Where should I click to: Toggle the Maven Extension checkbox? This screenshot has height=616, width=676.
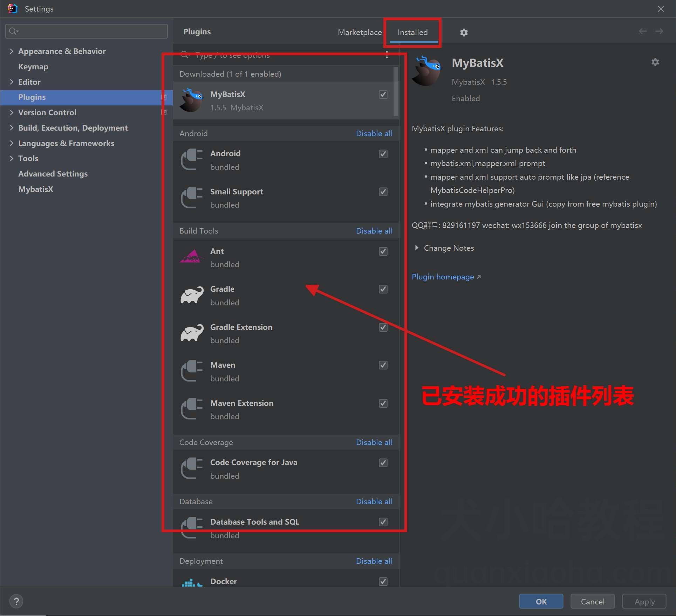point(383,403)
